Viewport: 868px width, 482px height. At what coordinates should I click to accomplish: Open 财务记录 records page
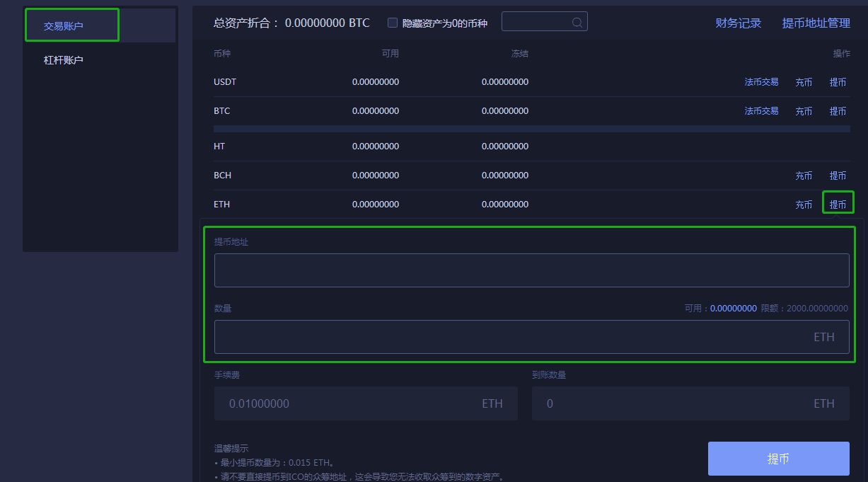738,23
